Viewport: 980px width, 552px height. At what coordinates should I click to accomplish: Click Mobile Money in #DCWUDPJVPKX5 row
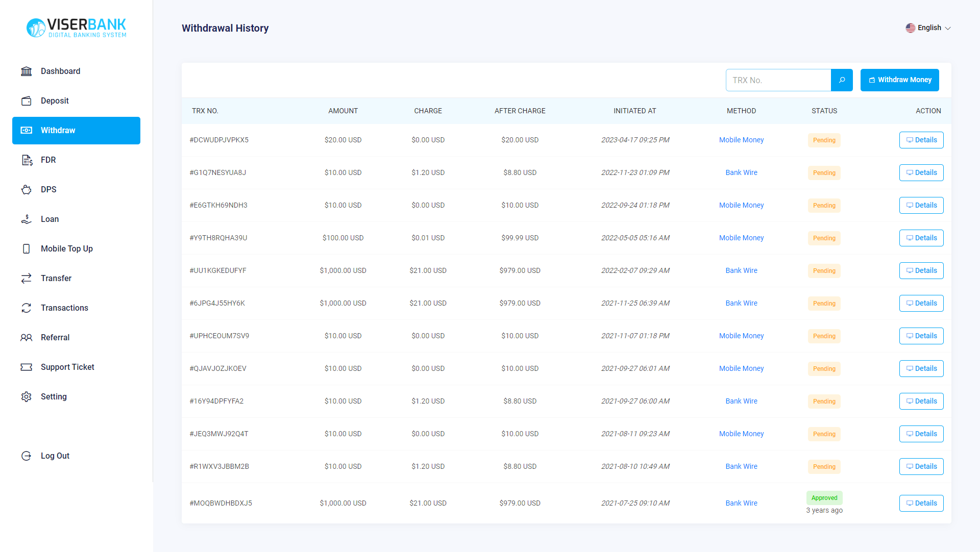click(741, 140)
